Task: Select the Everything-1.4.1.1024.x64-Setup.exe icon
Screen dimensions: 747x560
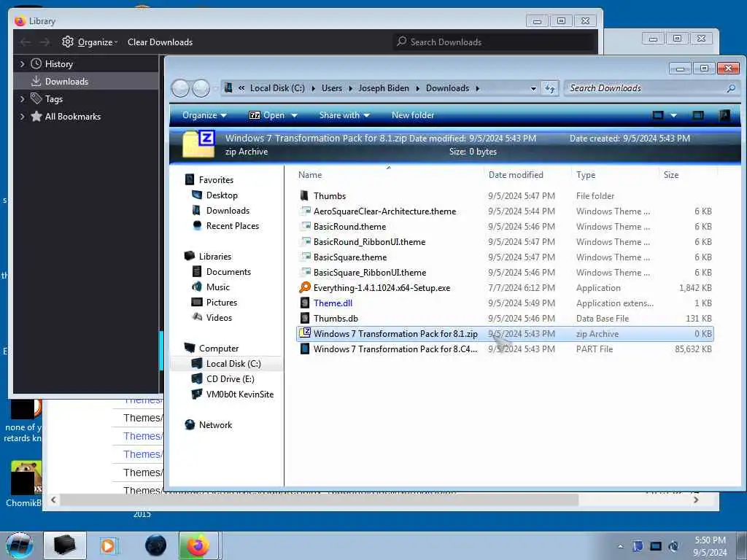Action: [x=304, y=287]
